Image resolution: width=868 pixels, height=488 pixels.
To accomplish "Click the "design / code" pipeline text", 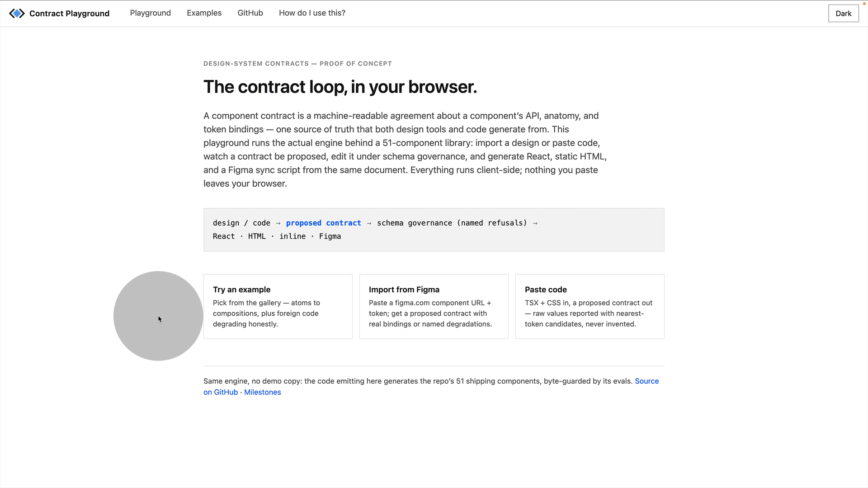I will point(241,223).
